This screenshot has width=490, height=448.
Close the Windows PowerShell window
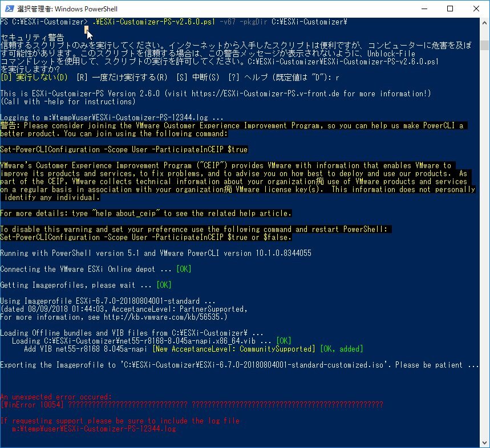pos(476,9)
